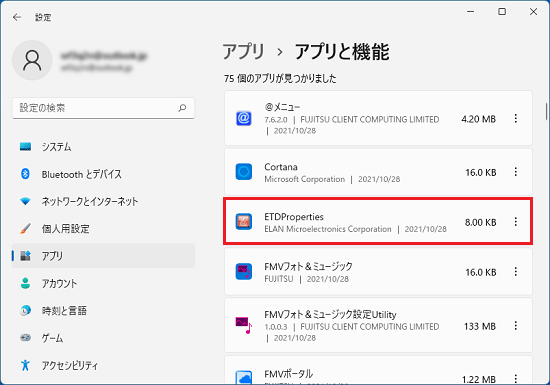Open アクセシビリティ settings
This screenshot has width=550, height=385.
(x=103, y=365)
